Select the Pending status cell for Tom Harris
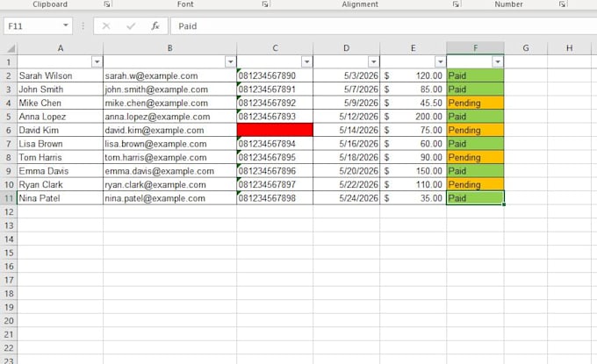This screenshot has height=364, width=597. pyautogui.click(x=475, y=157)
